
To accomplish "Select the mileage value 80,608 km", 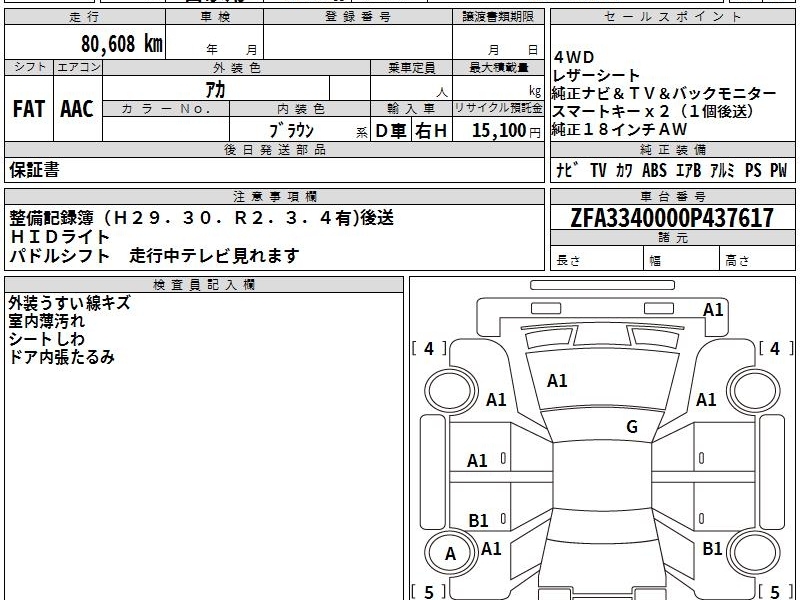I will 121,43.
